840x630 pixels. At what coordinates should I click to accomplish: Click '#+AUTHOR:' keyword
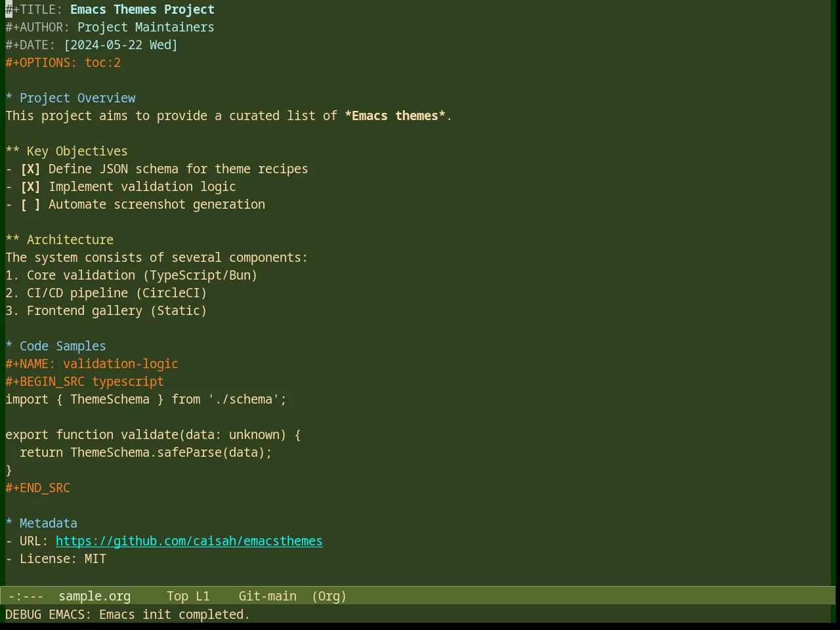pyautogui.click(x=37, y=28)
